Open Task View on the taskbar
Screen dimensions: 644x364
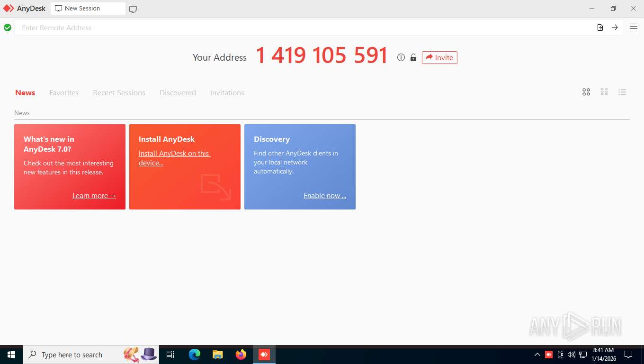tap(170, 355)
